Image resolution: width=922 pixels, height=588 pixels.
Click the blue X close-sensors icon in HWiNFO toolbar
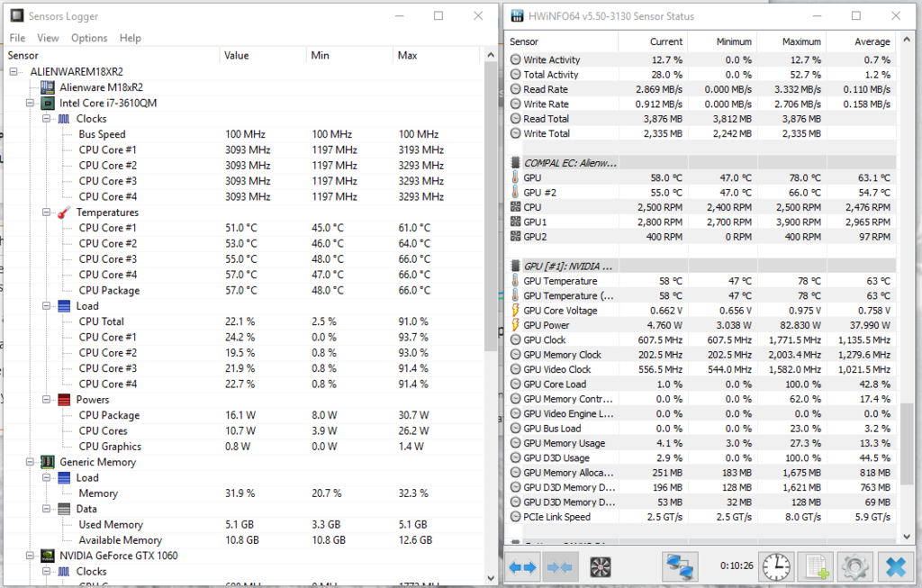pos(896,566)
